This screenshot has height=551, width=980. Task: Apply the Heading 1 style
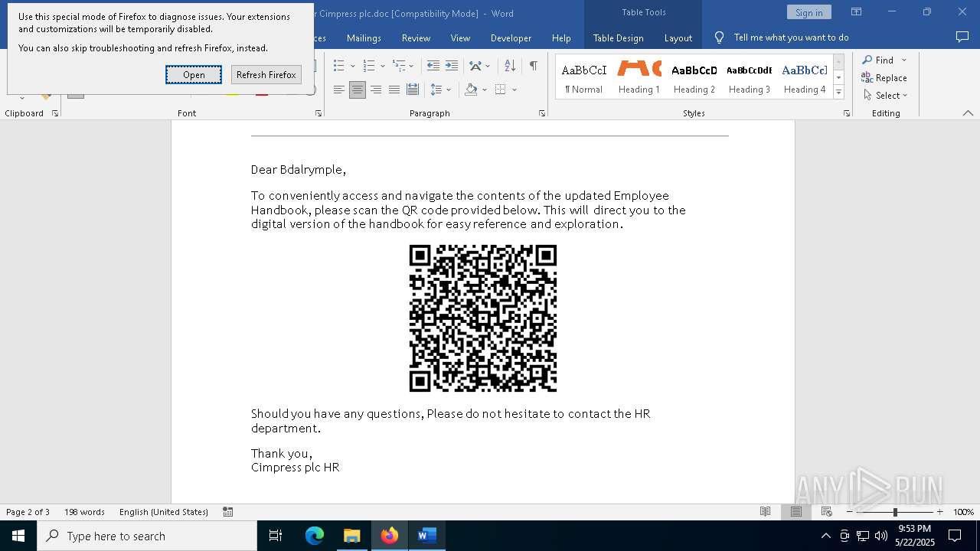click(639, 77)
